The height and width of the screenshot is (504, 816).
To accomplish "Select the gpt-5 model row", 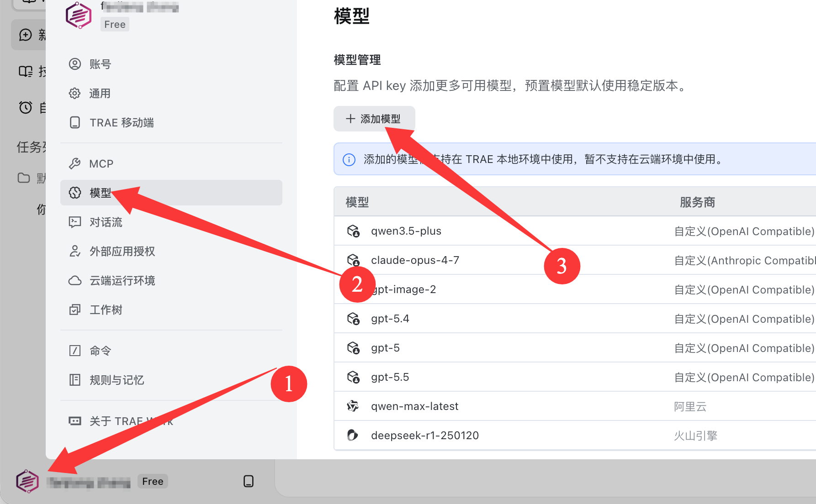I will pyautogui.click(x=575, y=348).
